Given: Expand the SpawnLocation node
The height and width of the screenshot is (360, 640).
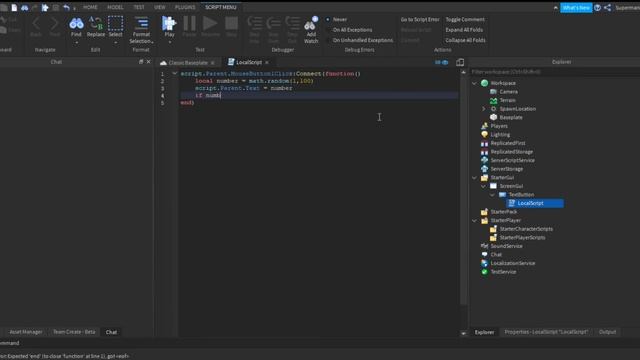Looking at the screenshot, I should 484,109.
